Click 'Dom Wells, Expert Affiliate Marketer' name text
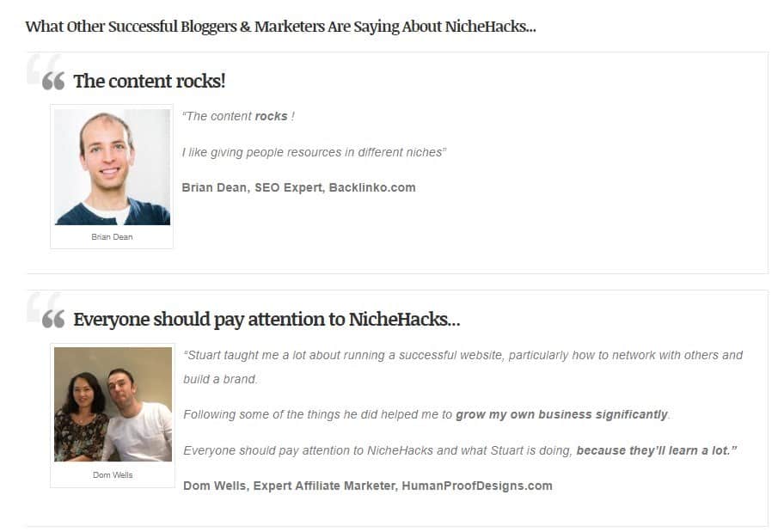Image resolution: width=784 pixels, height=532 pixels. point(290,486)
